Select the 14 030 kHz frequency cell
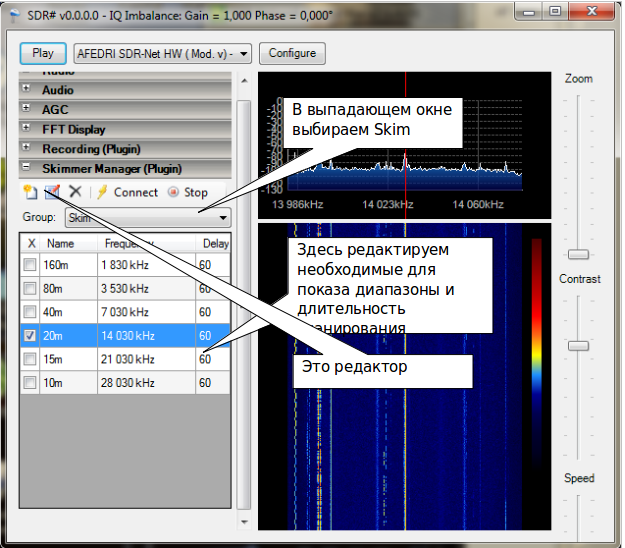Viewport: 625px width, 548px height. (146, 336)
